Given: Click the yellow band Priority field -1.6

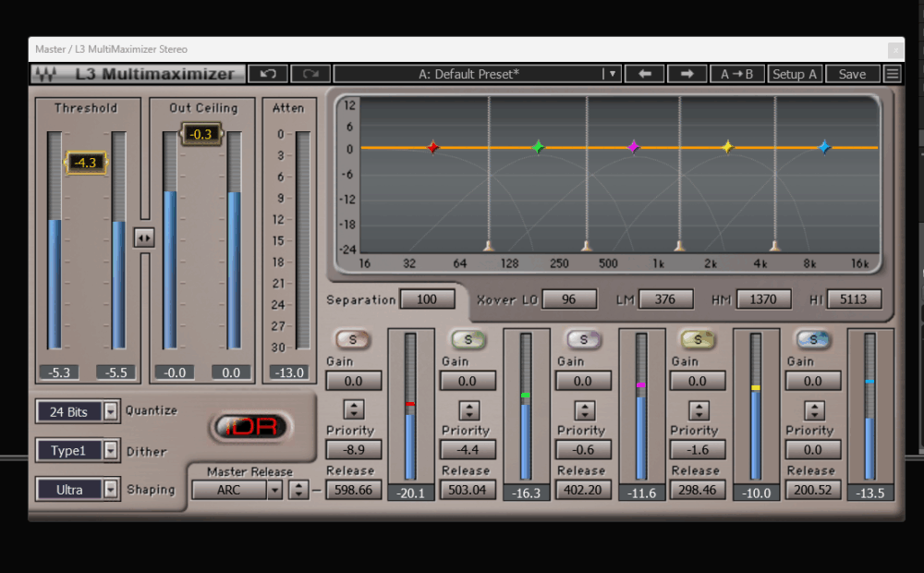Looking at the screenshot, I should (x=698, y=450).
